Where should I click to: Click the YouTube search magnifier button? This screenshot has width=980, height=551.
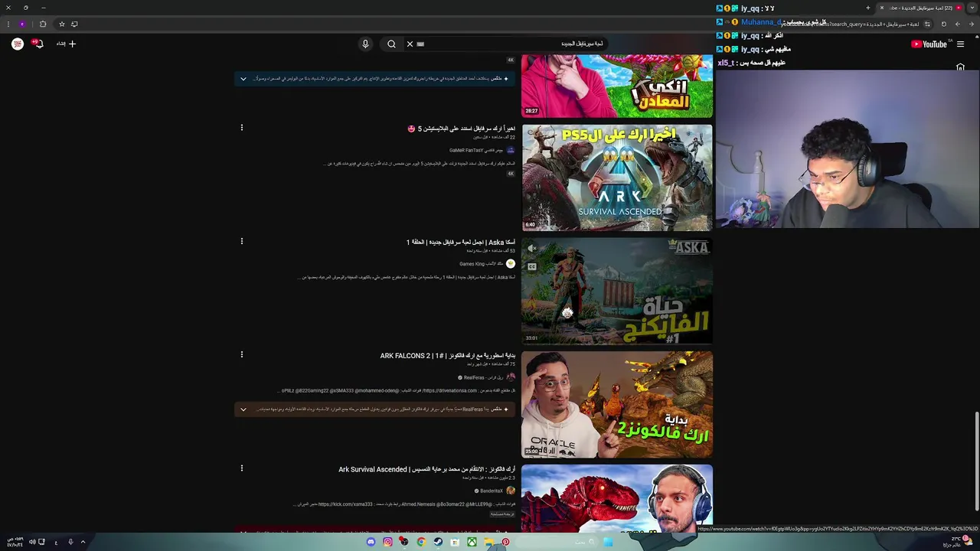coord(391,44)
